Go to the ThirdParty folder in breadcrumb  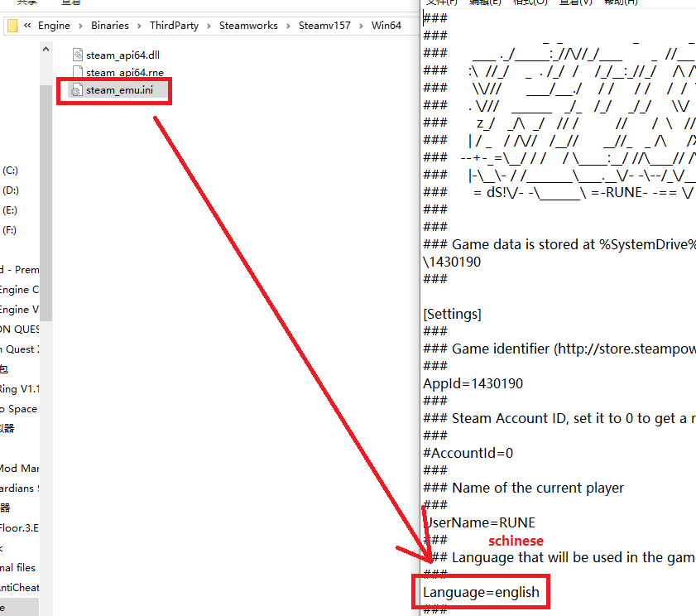(x=174, y=26)
